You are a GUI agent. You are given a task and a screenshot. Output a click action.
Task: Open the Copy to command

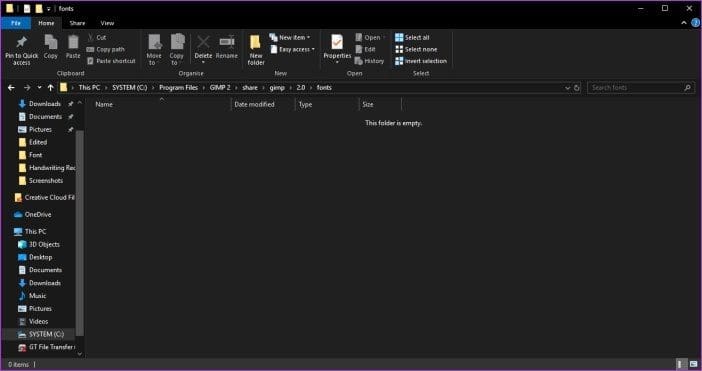coord(177,50)
